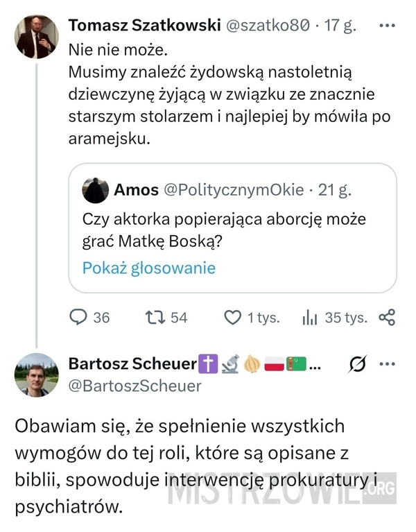
Task: Open the Bartosz Scheuer display name
Action: tap(131, 363)
